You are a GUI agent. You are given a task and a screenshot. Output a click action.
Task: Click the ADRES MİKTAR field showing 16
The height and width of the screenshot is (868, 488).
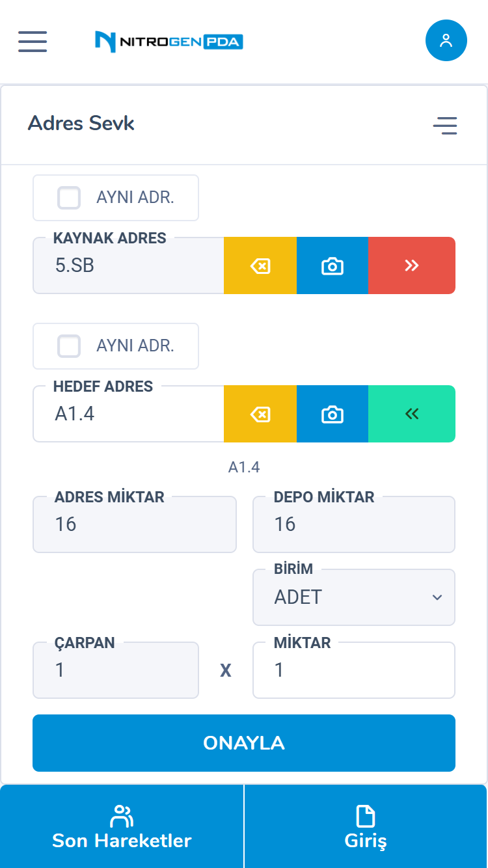pyautogui.click(x=134, y=524)
